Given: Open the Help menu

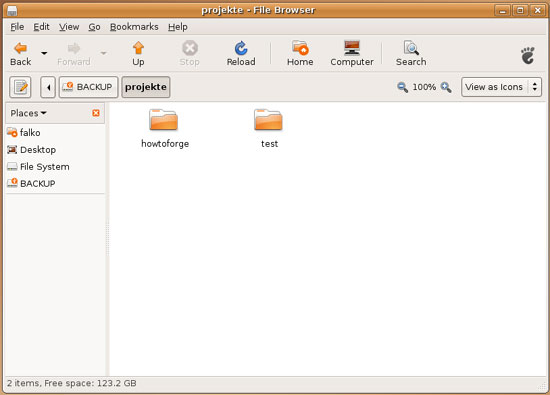Looking at the screenshot, I should pyautogui.click(x=177, y=27).
